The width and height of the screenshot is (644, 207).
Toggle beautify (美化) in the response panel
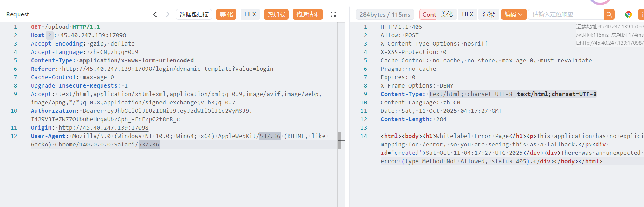[x=446, y=14]
